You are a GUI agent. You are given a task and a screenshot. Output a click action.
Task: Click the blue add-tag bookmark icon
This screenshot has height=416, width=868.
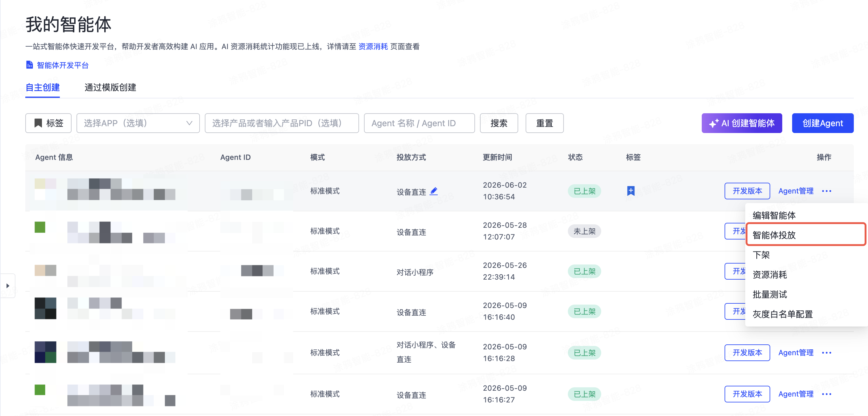631,191
